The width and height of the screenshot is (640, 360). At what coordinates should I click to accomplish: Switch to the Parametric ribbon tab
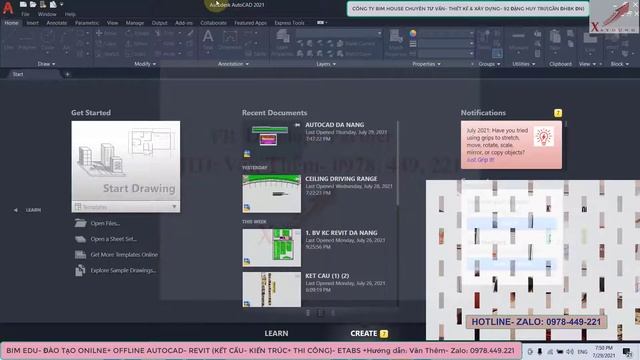(87, 23)
